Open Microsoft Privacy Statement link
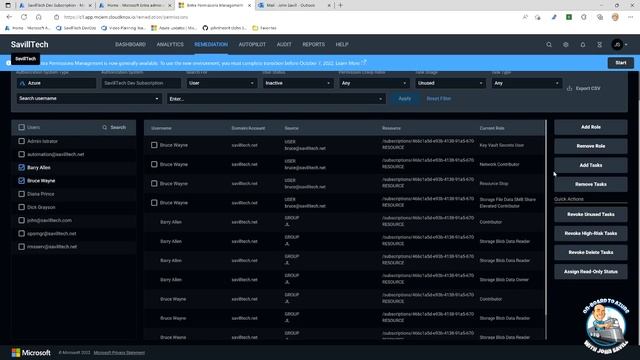The image size is (640, 360). coord(119,353)
